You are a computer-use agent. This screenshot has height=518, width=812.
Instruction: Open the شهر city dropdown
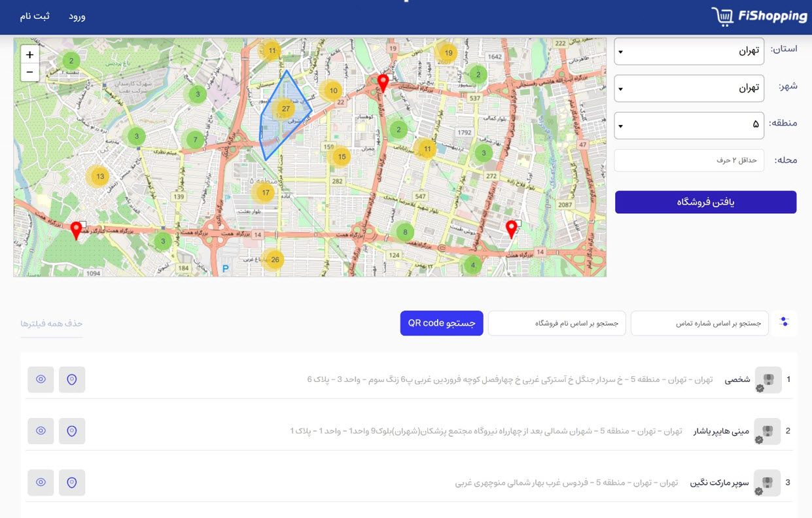[x=688, y=88]
